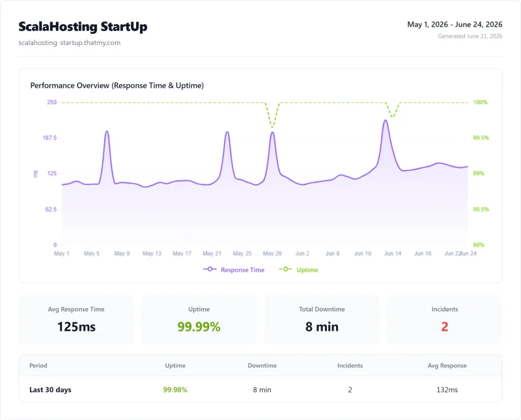Click the Jun 14 x-axis label
Viewport: 521px width, 420px height.
pyautogui.click(x=393, y=253)
